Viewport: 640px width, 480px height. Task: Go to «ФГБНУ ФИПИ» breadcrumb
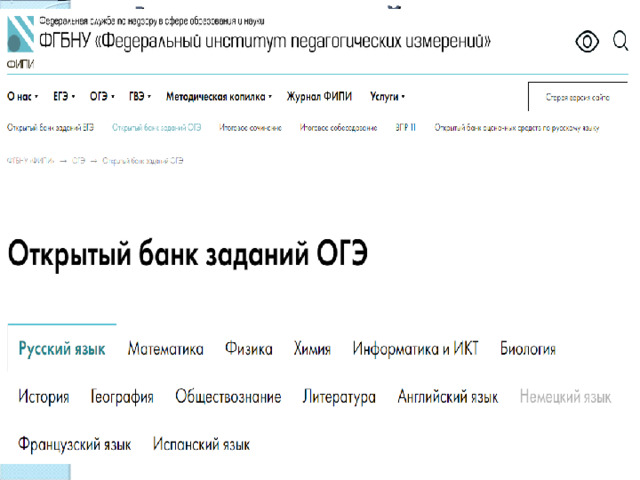click(31, 160)
